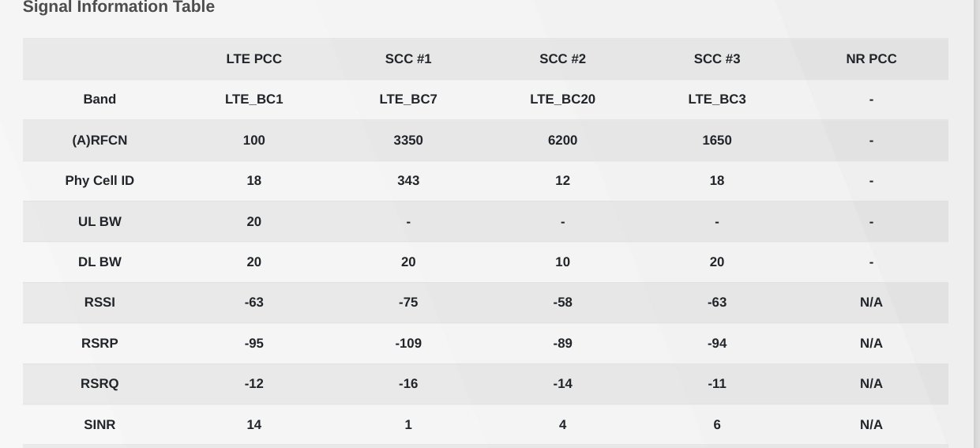The image size is (980, 448).
Task: Select the RSSI row label
Action: pyautogui.click(x=100, y=303)
